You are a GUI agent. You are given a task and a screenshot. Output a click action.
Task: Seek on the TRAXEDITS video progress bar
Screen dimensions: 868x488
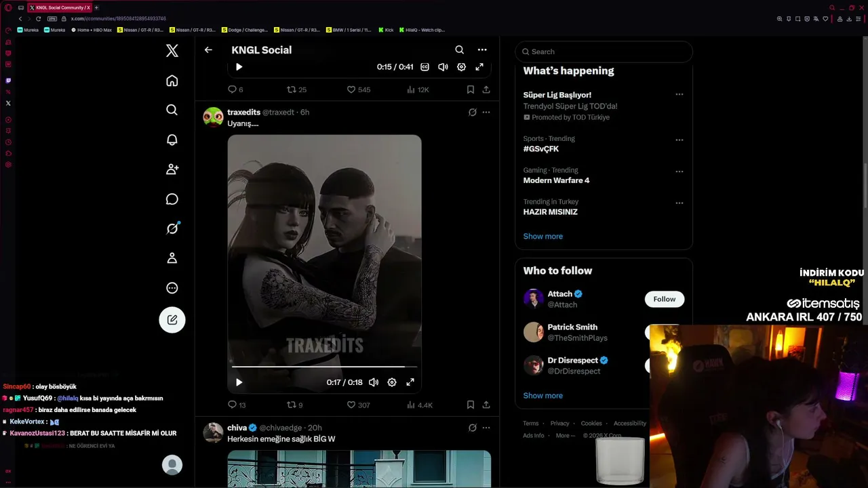(324, 367)
